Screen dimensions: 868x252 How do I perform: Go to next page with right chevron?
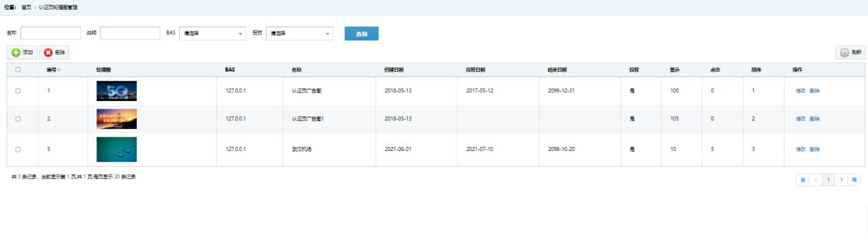[x=841, y=180]
